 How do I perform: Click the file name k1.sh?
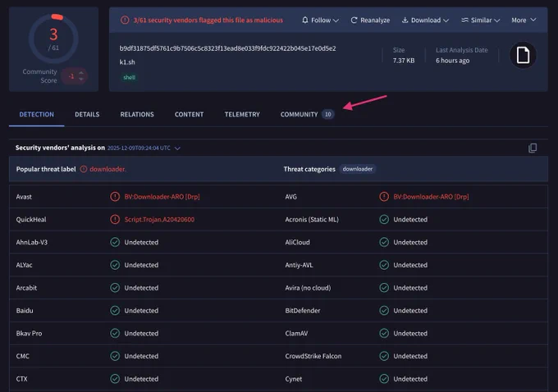point(127,62)
